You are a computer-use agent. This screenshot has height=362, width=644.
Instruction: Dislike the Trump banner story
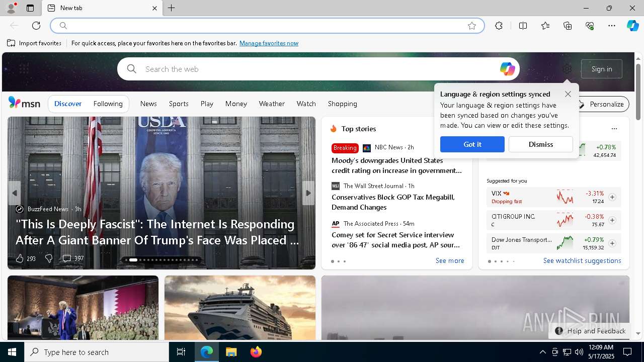(x=48, y=258)
